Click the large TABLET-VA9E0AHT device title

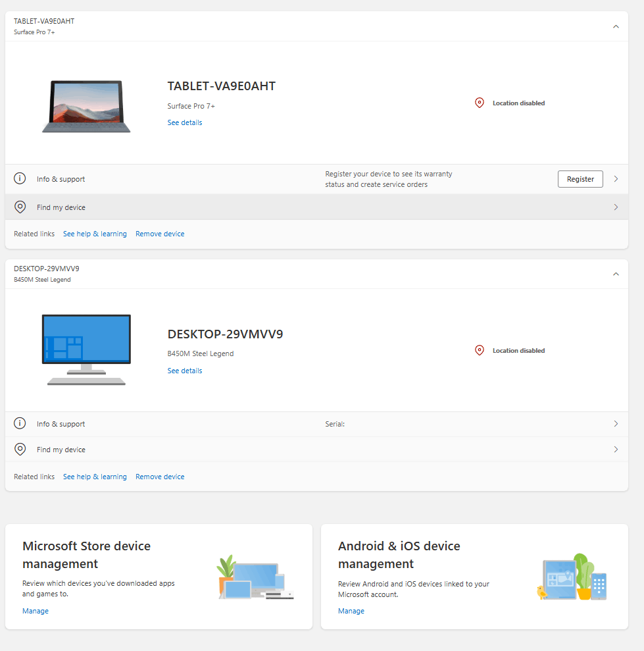tap(221, 86)
